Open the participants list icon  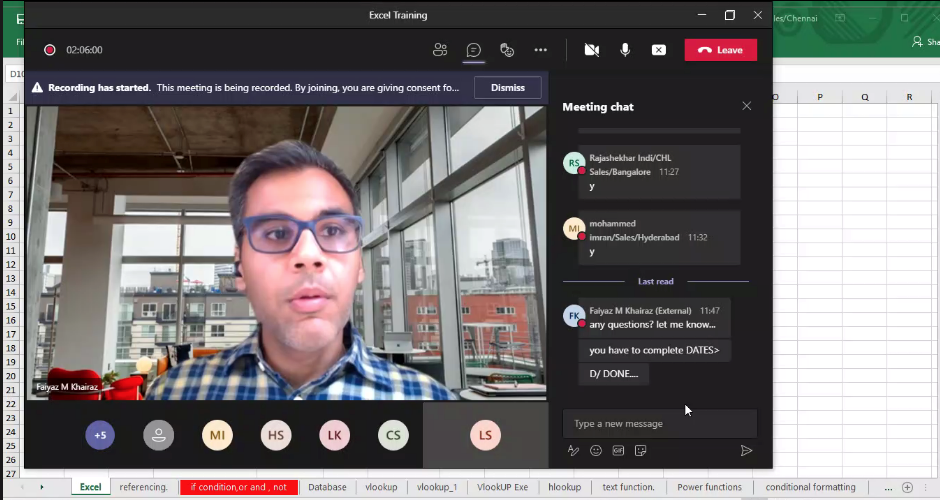tap(440, 50)
